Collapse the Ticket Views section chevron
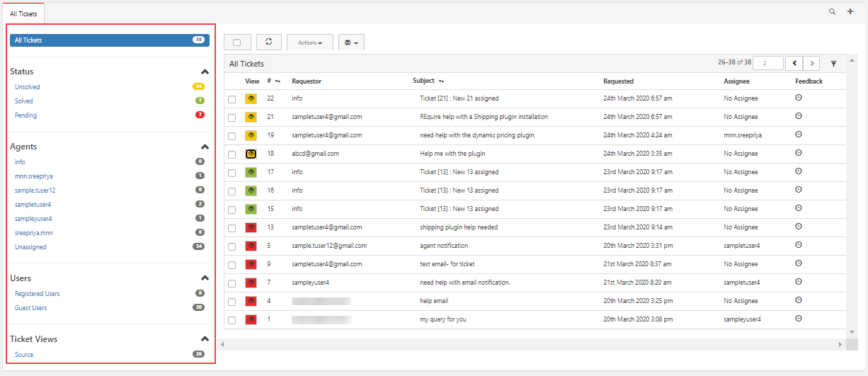 pos(205,339)
